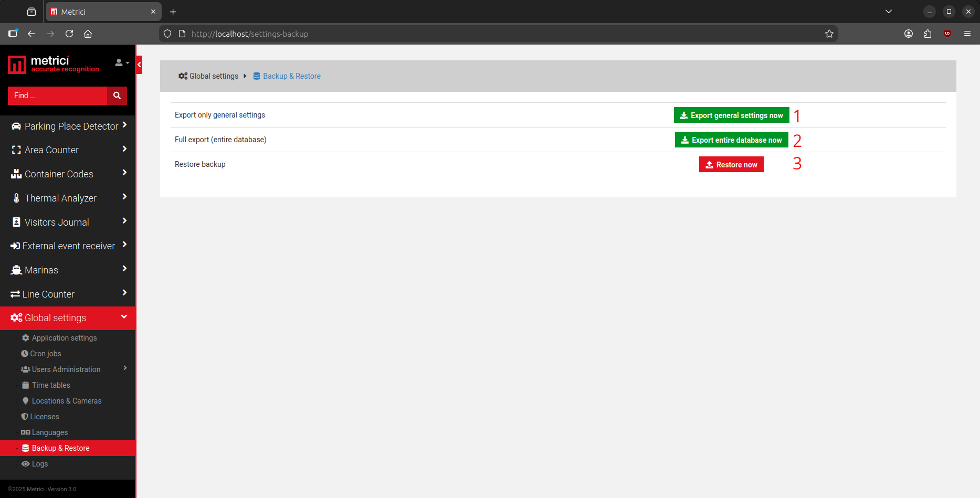Viewport: 980px width, 498px height.
Task: Expand Users Administration chevron
Action: [125, 368]
